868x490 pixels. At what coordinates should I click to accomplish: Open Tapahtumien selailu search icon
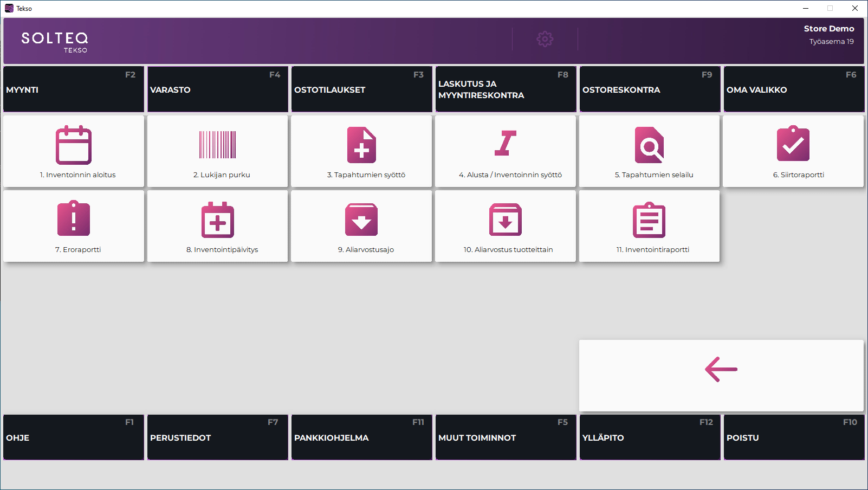click(649, 145)
